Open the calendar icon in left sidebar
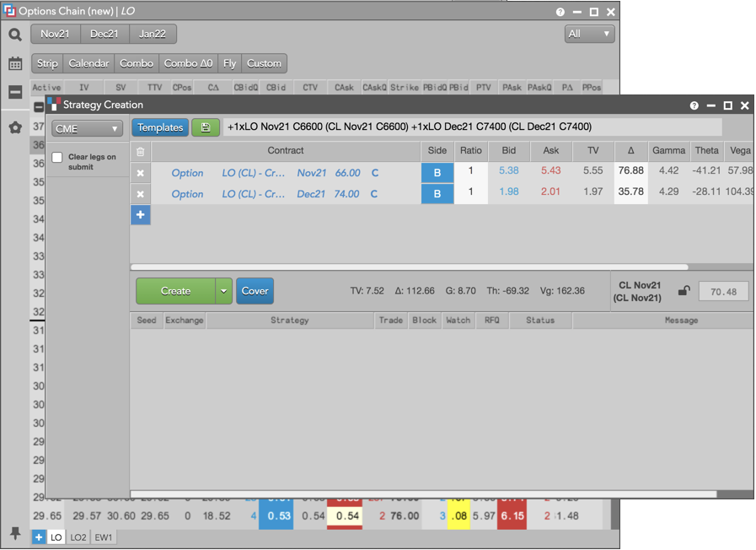The height and width of the screenshot is (550, 756). point(15,64)
